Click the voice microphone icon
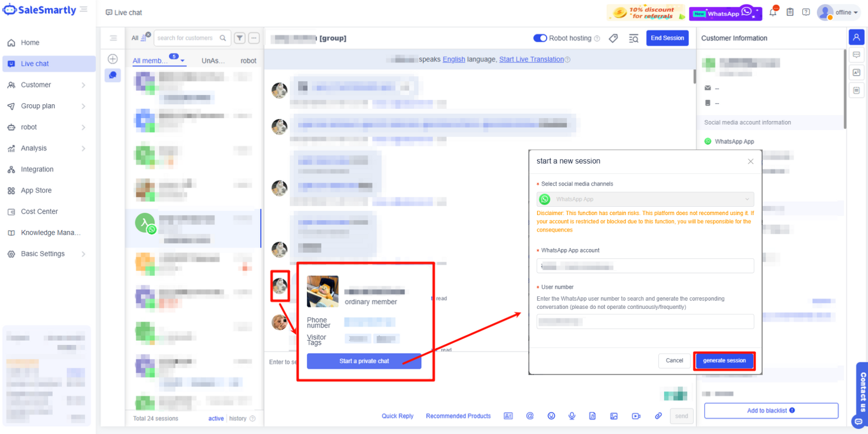Viewport: 868px width, 434px height. (572, 416)
